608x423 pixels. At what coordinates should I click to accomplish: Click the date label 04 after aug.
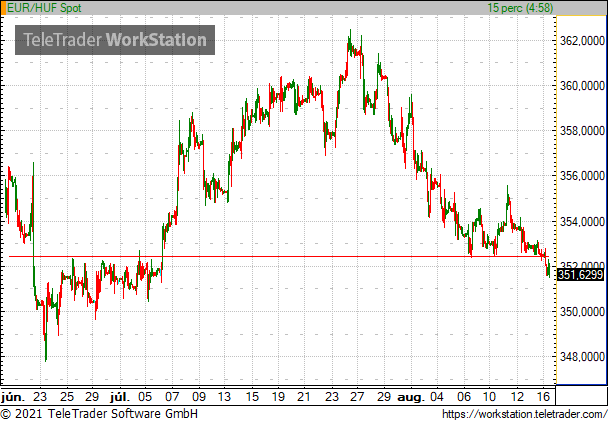(x=436, y=397)
